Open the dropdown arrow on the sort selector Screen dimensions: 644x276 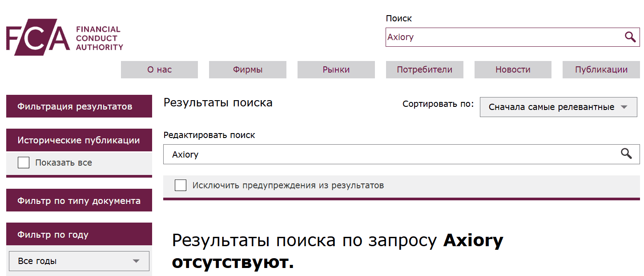[624, 107]
